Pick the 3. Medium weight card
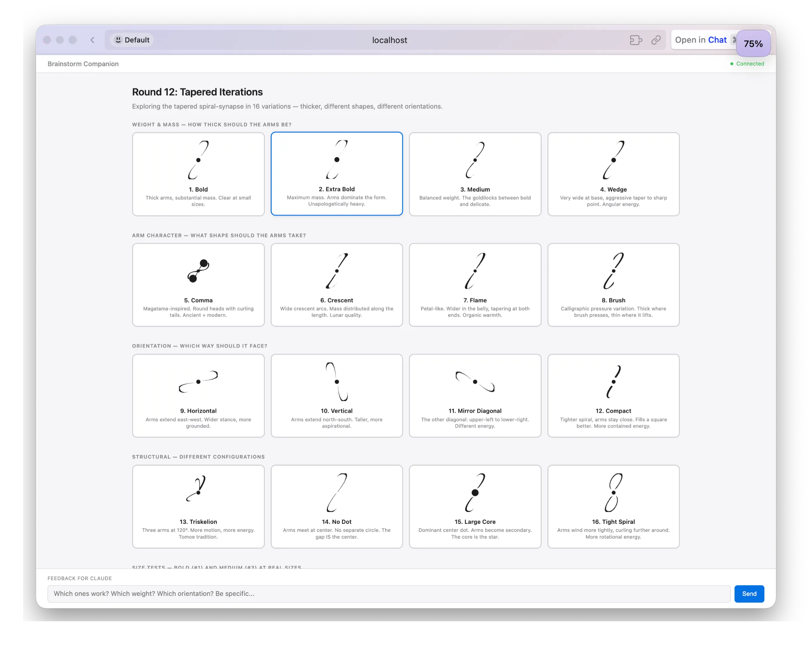812x656 pixels. click(475, 174)
